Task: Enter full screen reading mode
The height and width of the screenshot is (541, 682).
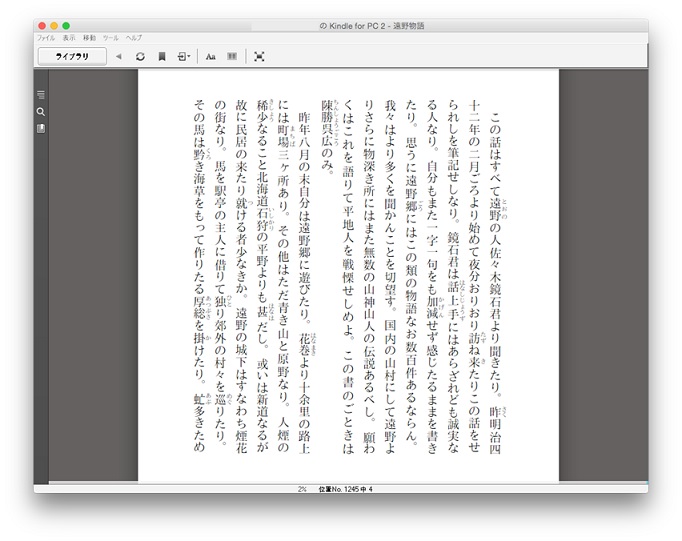Action: pos(259,57)
